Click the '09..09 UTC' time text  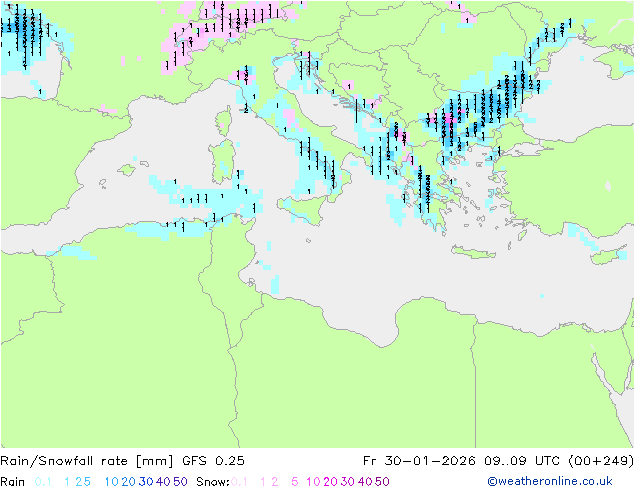[522, 461]
